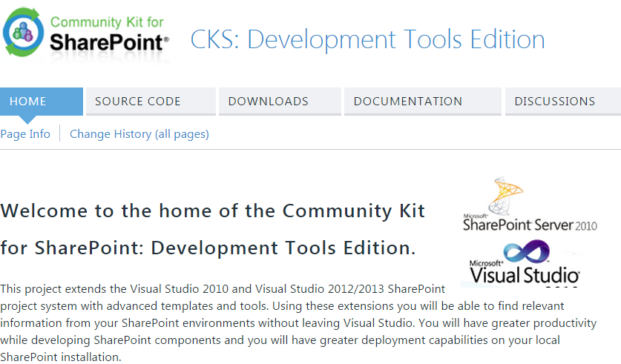The height and width of the screenshot is (364, 621).
Task: Click the Page Info link
Action: click(25, 134)
